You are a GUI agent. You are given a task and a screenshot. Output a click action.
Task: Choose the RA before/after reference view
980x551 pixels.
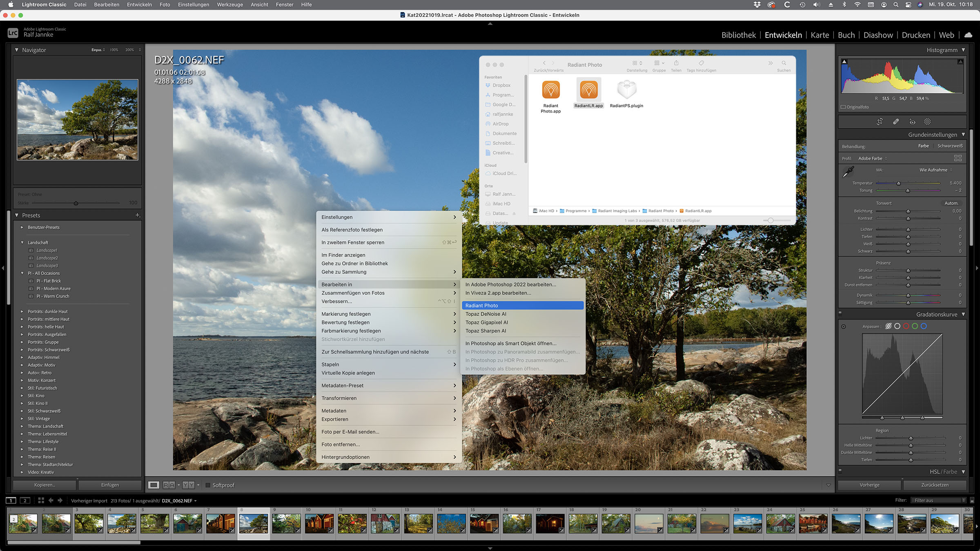point(169,485)
